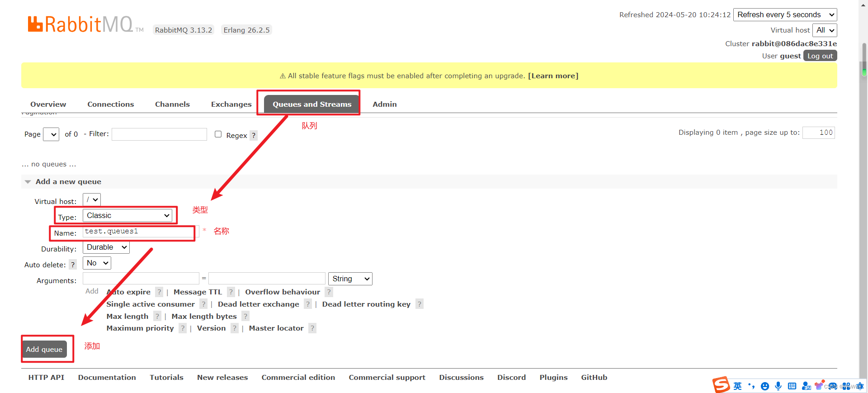Open Sogou user account icon
Screen dimensions: 868x393
pyautogui.click(x=806, y=386)
